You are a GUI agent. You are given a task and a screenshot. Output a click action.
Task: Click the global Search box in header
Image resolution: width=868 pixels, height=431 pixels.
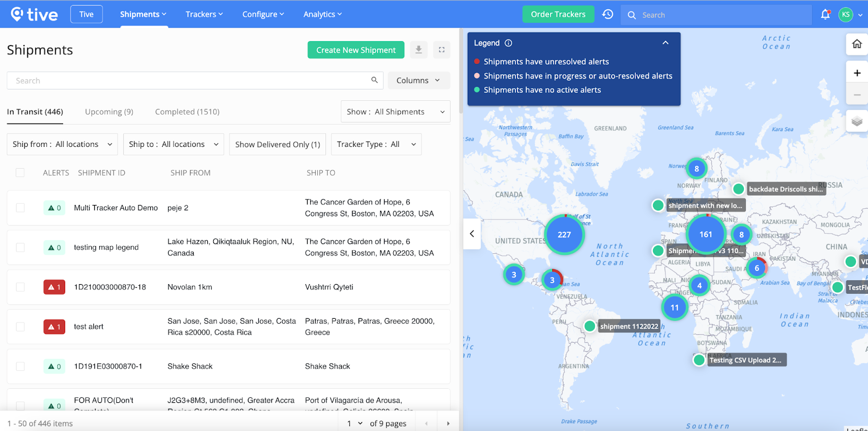pyautogui.click(x=716, y=15)
